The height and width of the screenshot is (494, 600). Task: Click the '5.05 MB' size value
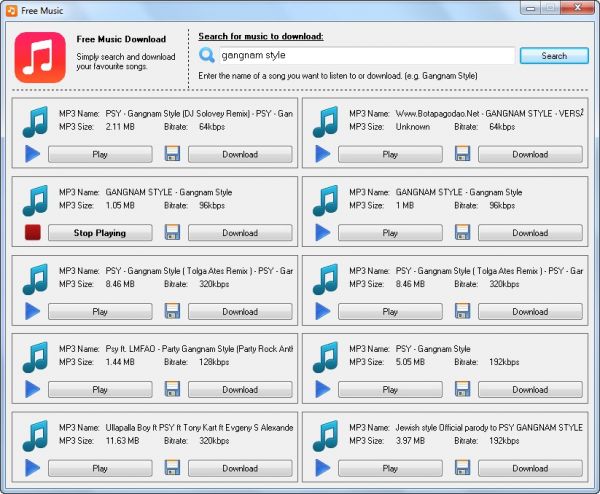(410, 362)
